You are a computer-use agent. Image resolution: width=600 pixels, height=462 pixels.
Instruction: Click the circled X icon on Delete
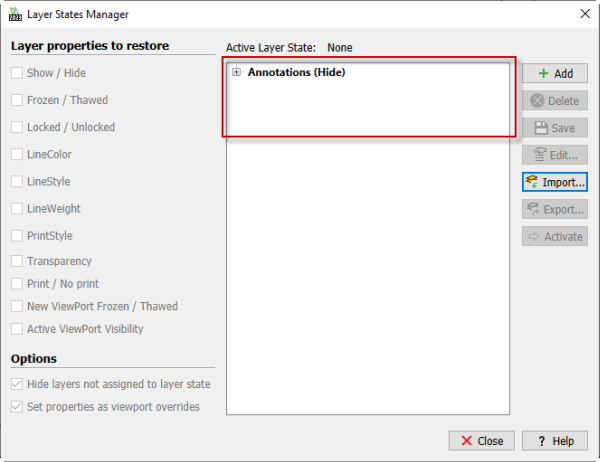(x=537, y=101)
